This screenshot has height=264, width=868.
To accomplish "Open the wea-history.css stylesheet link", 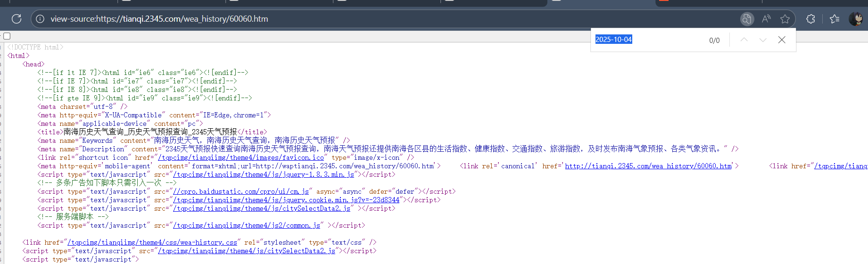I will (152, 242).
